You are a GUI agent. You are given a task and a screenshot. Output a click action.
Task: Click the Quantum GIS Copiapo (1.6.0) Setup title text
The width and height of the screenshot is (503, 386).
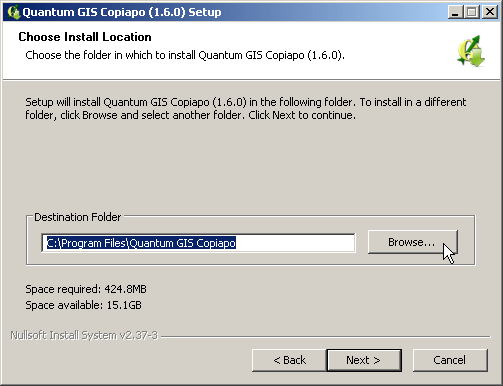122,12
